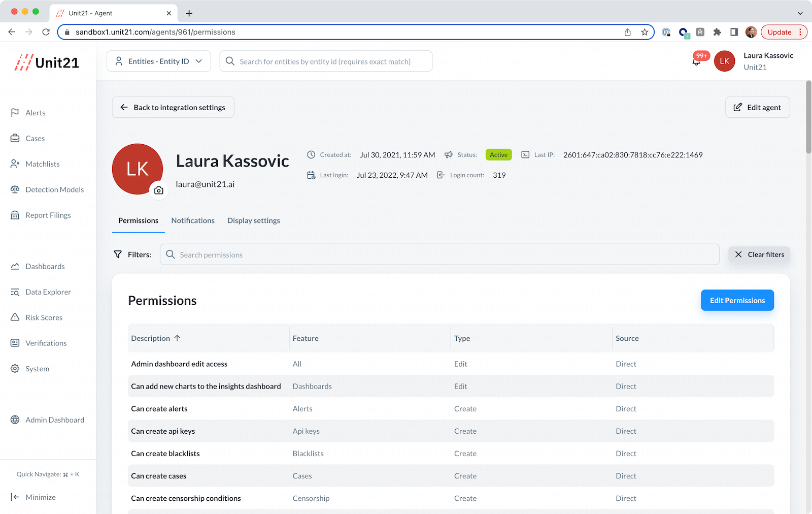Select the Can create cases row

[x=451, y=475]
